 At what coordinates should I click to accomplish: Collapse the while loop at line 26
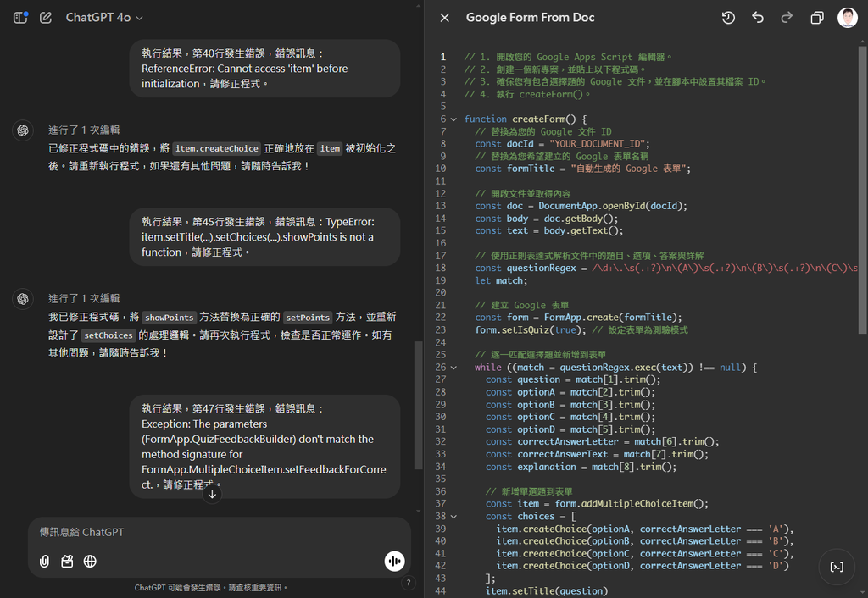tap(453, 368)
